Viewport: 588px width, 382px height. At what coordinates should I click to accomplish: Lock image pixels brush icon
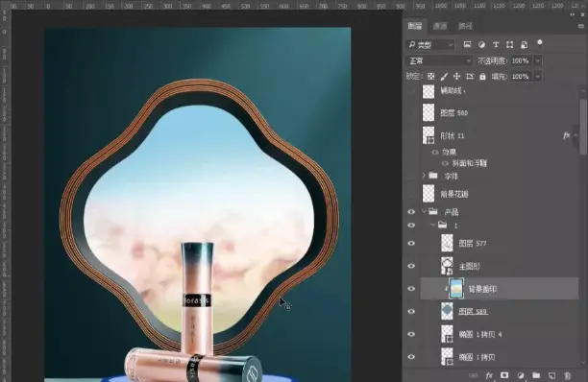coord(444,77)
